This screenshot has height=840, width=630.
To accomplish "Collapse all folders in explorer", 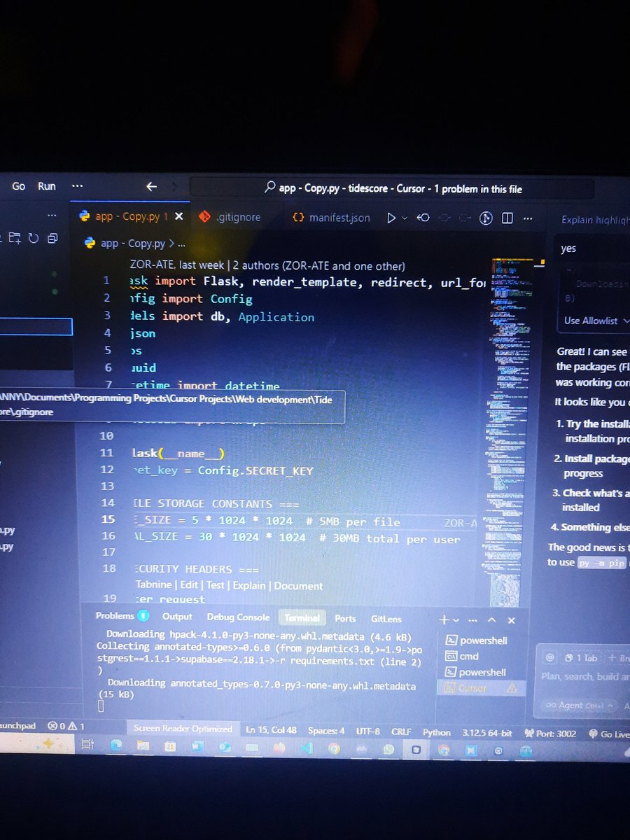I will click(52, 238).
